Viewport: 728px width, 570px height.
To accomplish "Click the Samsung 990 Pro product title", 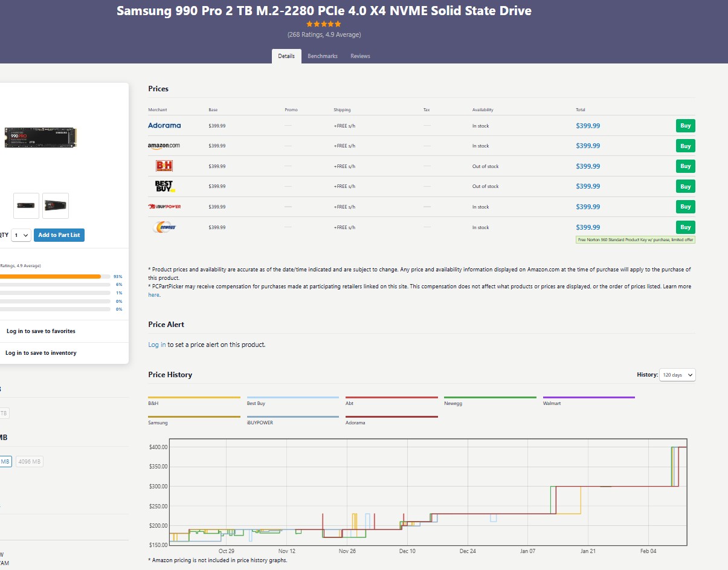I will click(324, 11).
